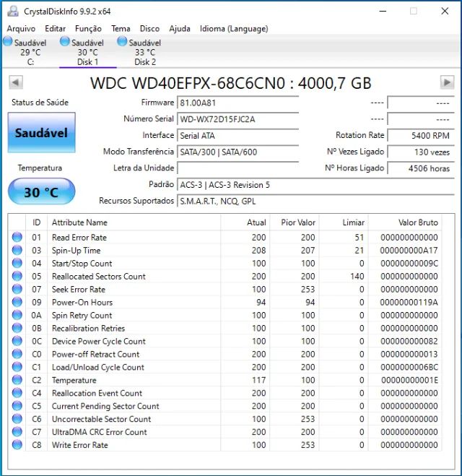Viewport: 462px width, 476px height.
Task: Click the Interface field Serial ATA
Action: tap(237, 135)
